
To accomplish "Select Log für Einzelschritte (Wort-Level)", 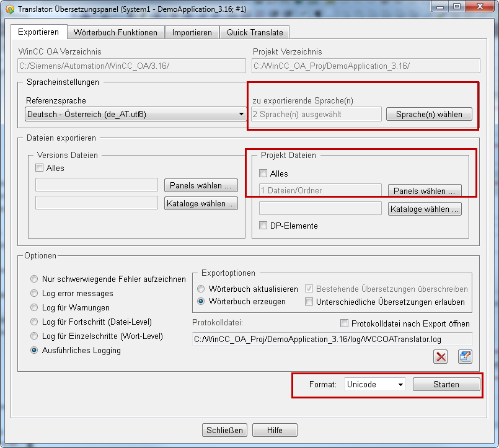I will click(x=34, y=336).
